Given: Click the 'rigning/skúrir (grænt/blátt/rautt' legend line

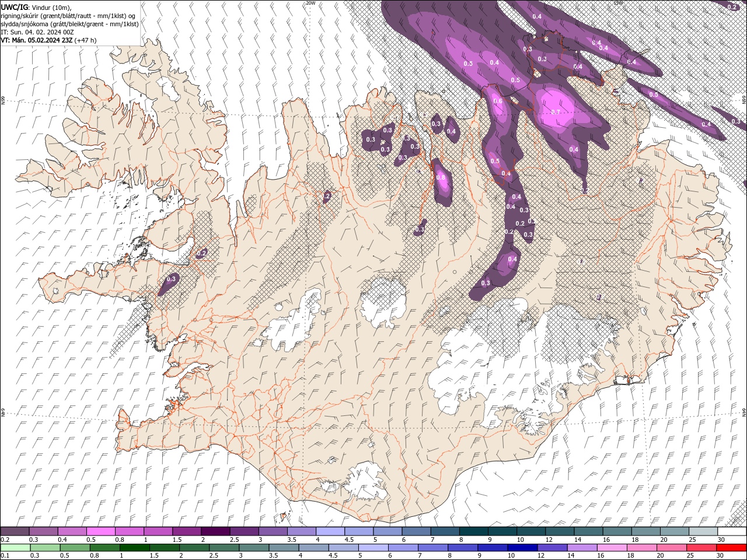Looking at the screenshot, I should click(x=69, y=16).
